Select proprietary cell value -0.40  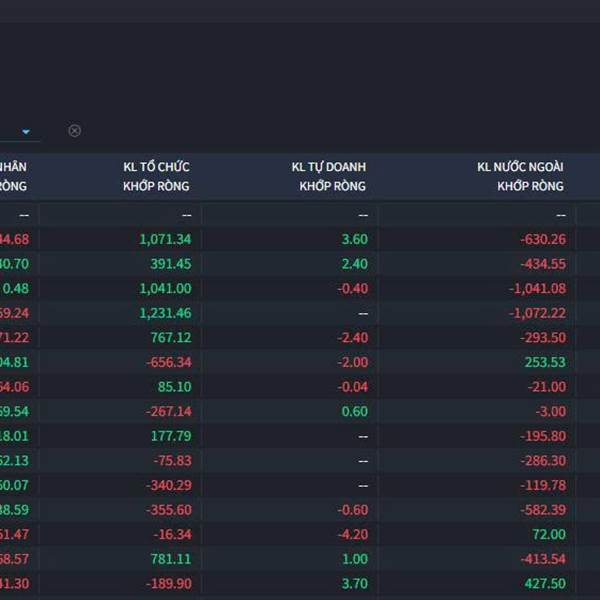(353, 288)
